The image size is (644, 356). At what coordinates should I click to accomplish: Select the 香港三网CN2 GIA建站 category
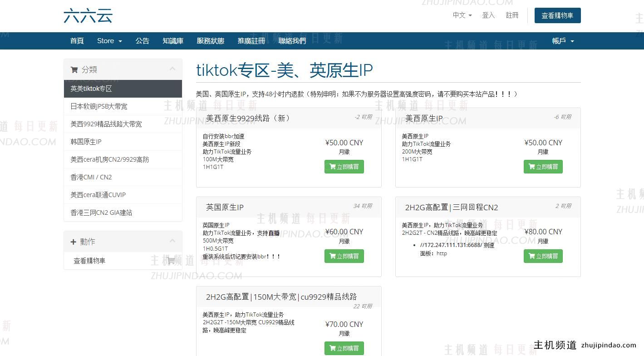pyautogui.click(x=101, y=212)
